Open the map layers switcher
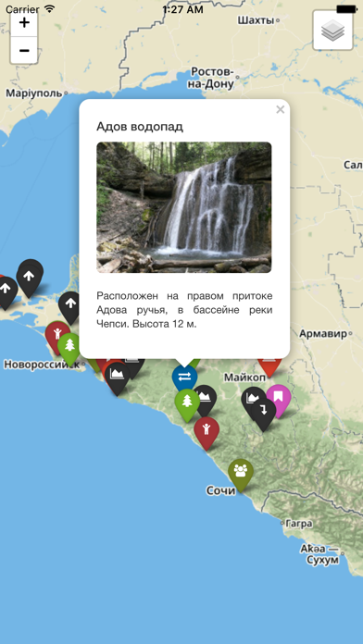Screen dimensions: 363x644 [333, 31]
